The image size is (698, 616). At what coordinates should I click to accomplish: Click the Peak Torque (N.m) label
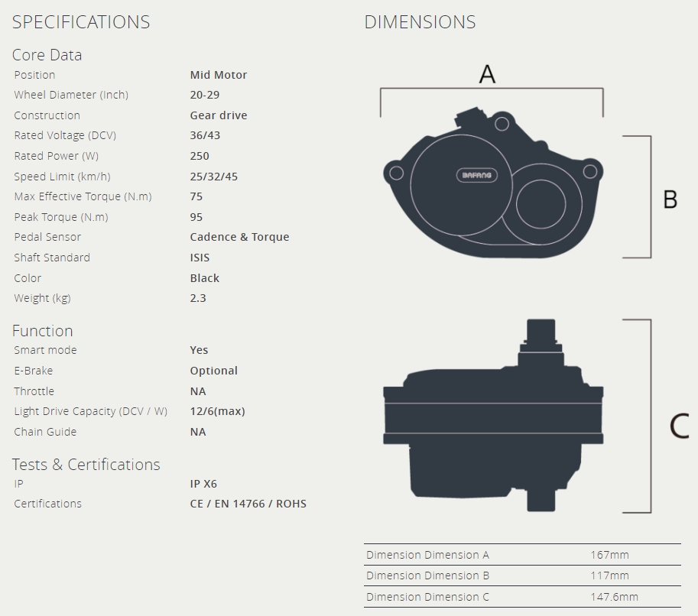(x=61, y=217)
